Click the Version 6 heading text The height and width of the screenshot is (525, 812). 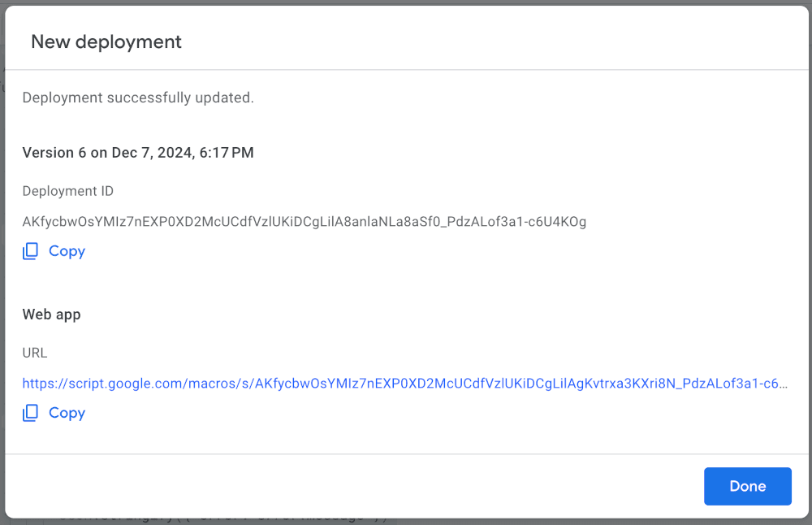[137, 152]
